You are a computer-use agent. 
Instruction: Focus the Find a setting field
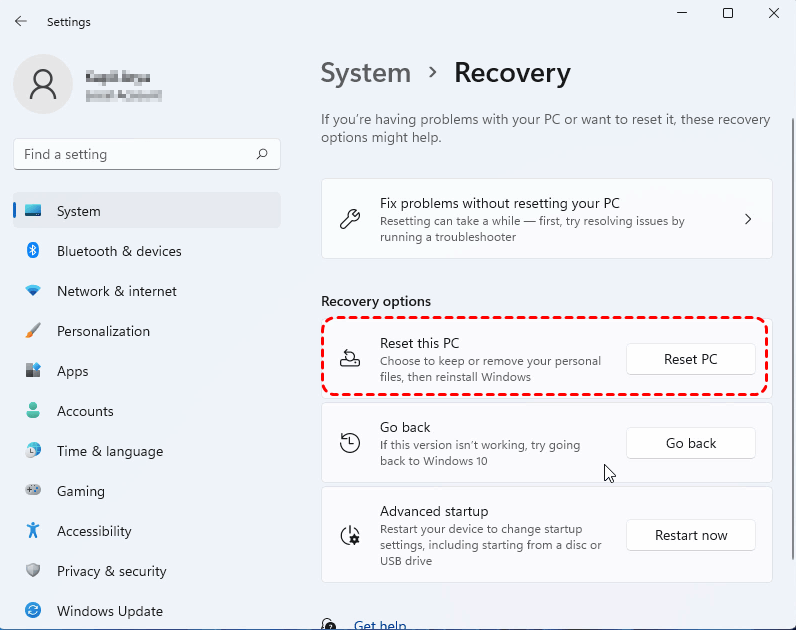pos(147,154)
